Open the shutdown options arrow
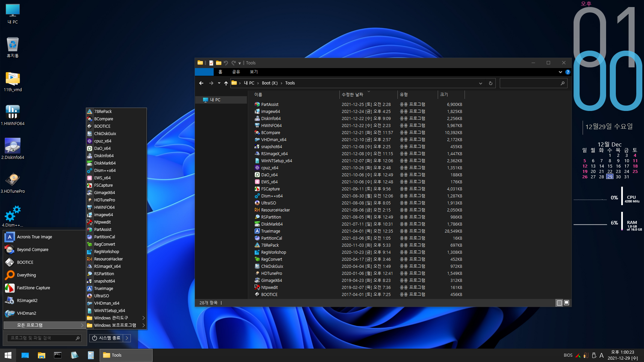This screenshot has height=362, width=644. (x=127, y=338)
